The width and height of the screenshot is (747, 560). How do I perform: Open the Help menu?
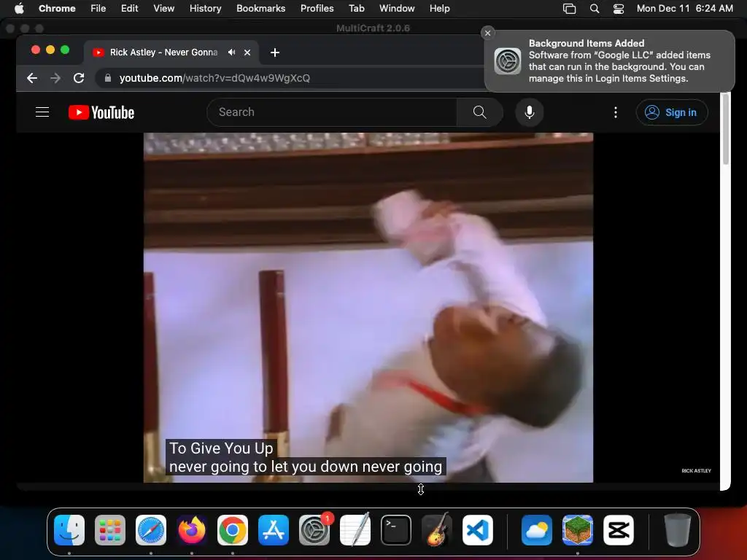click(x=439, y=8)
